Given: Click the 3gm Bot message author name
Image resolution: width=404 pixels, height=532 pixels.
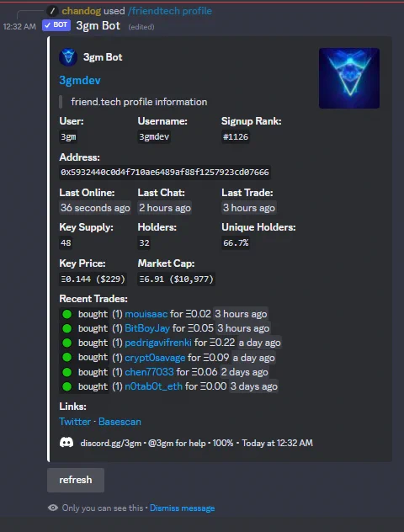Looking at the screenshot, I should point(98,25).
